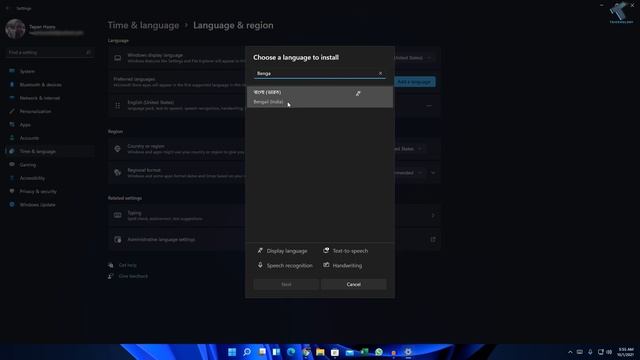Viewport: 640px width, 360px height.
Task: Click the Add a language button
Action: tap(414, 82)
